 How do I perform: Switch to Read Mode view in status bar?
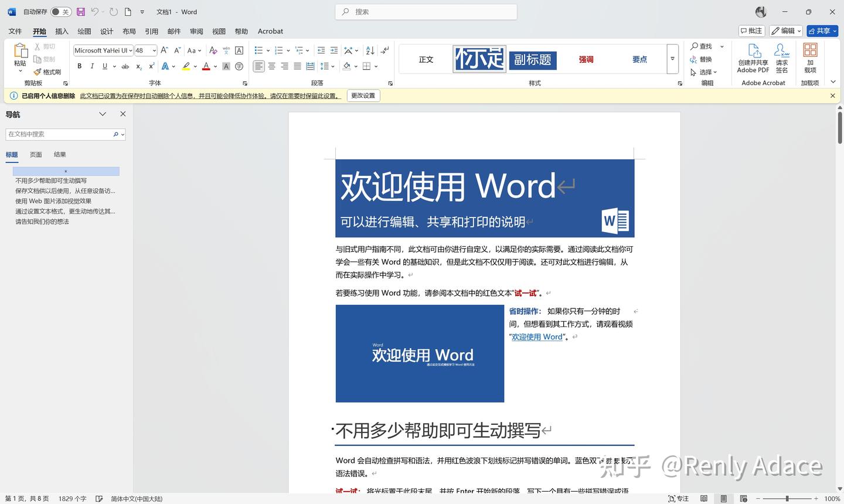(x=704, y=499)
